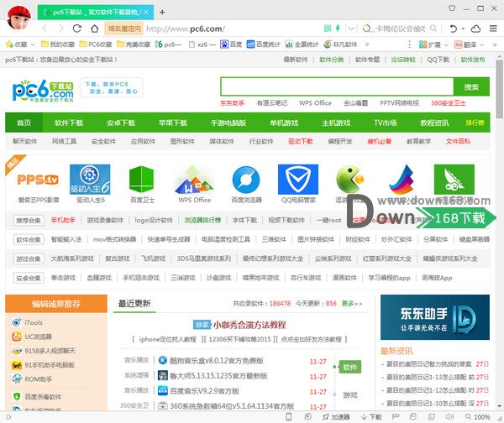Open the 驱动下载 category link
The width and height of the screenshot is (504, 423).
tap(301, 141)
